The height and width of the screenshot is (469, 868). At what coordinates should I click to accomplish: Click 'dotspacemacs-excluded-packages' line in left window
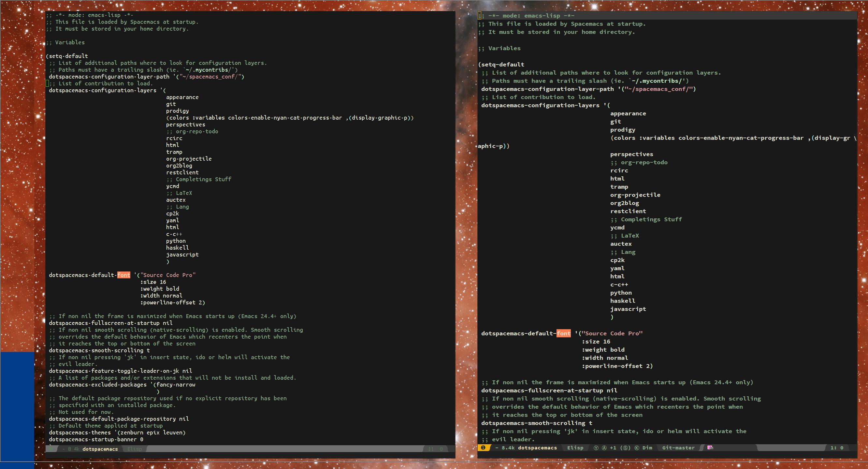(x=122, y=385)
